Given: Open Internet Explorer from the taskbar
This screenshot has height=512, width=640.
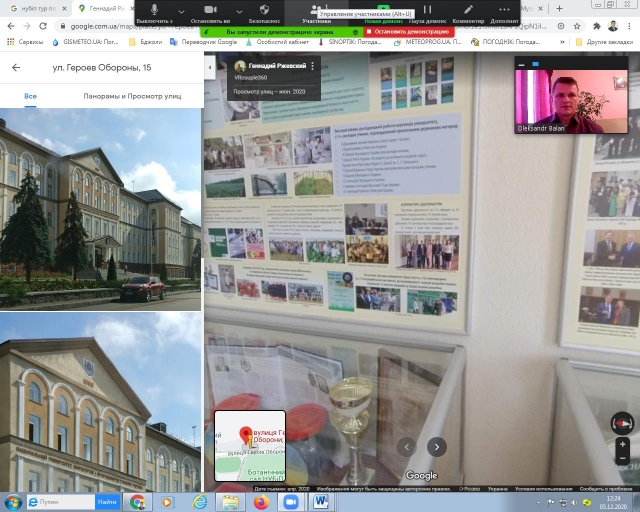Looking at the screenshot, I should [200, 502].
